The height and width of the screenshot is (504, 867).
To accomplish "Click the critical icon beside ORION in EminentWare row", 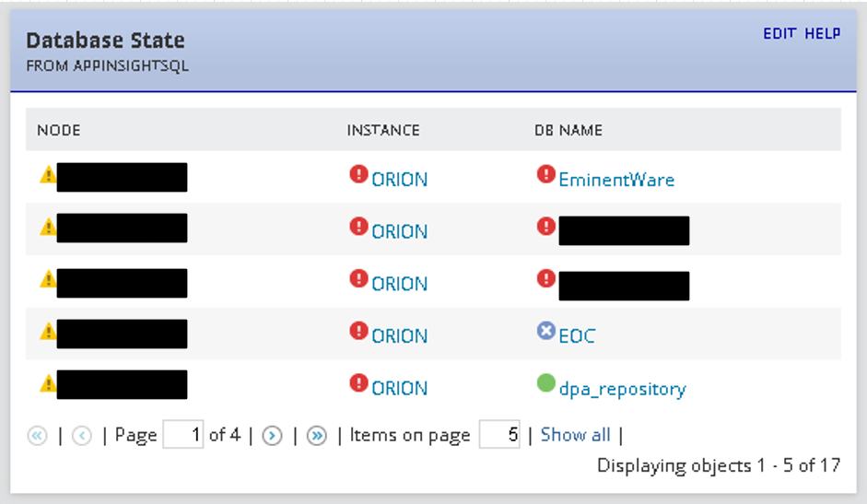I will (358, 174).
